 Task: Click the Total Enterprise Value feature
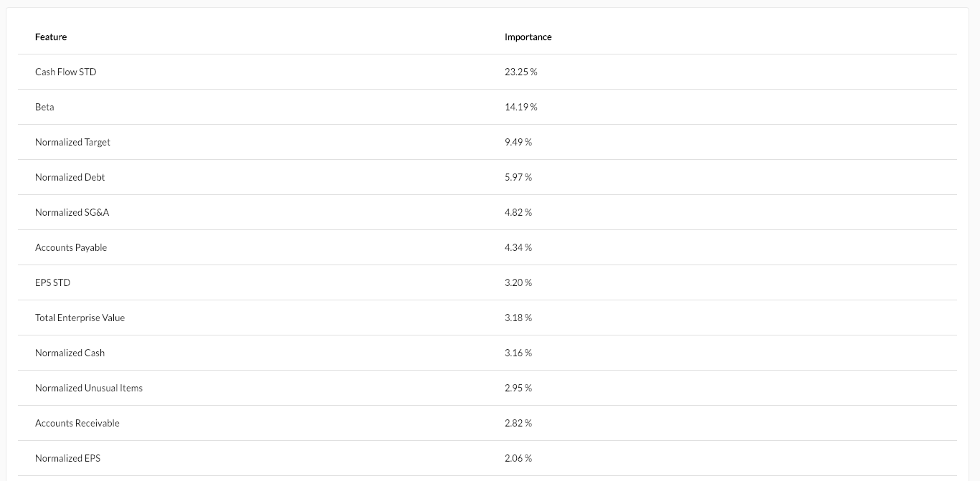(80, 318)
